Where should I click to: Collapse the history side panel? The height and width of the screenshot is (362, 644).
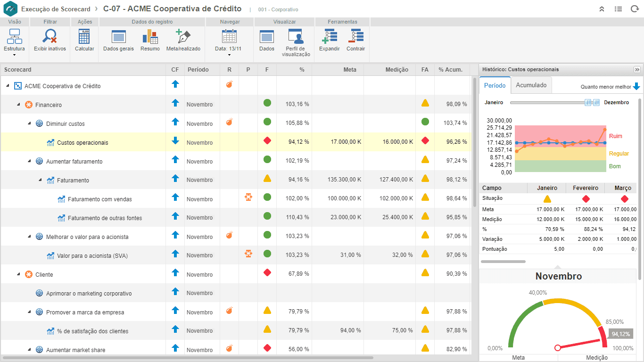637,69
